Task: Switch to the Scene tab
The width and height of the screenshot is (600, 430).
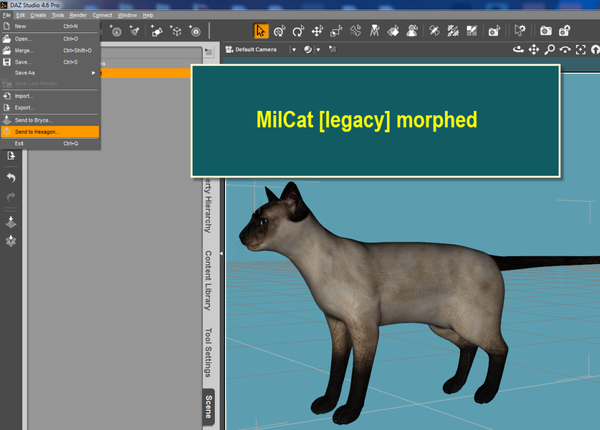Action: coord(209,406)
